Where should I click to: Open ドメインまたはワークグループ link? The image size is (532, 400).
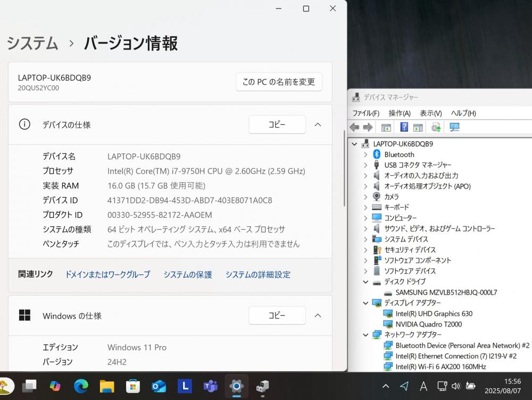click(x=107, y=274)
